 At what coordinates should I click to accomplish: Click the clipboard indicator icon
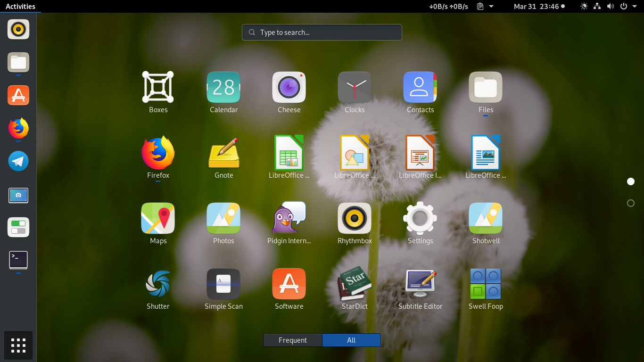[x=480, y=6]
